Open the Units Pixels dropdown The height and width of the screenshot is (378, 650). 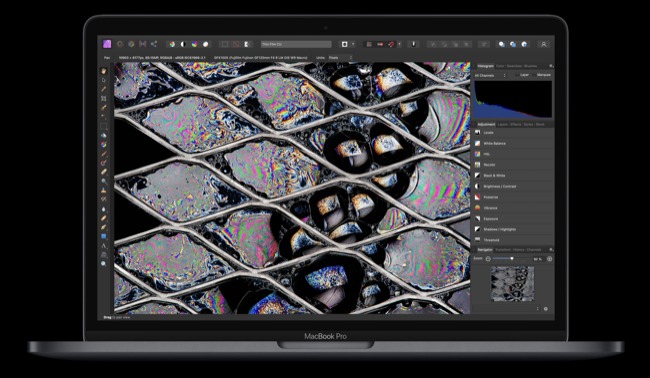pyautogui.click(x=341, y=58)
